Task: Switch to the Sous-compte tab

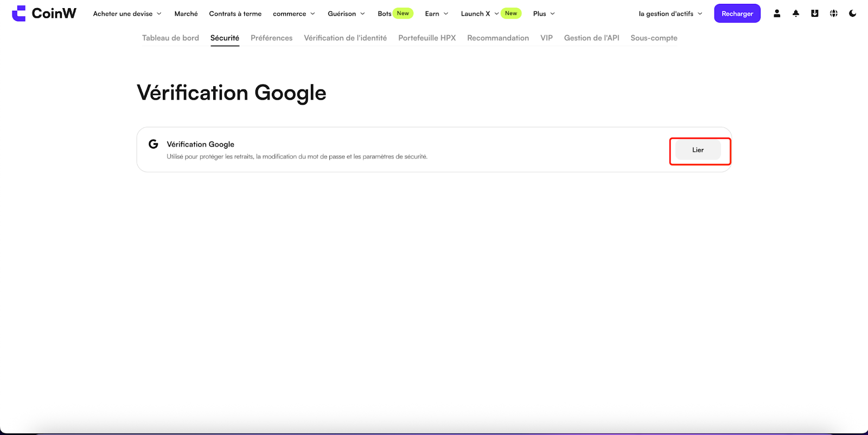Action: pyautogui.click(x=654, y=38)
